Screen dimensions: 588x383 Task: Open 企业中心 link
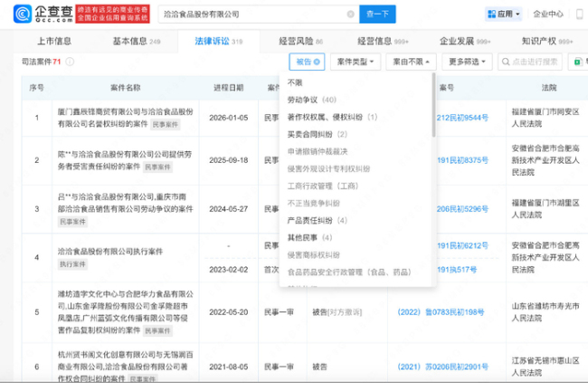click(548, 14)
